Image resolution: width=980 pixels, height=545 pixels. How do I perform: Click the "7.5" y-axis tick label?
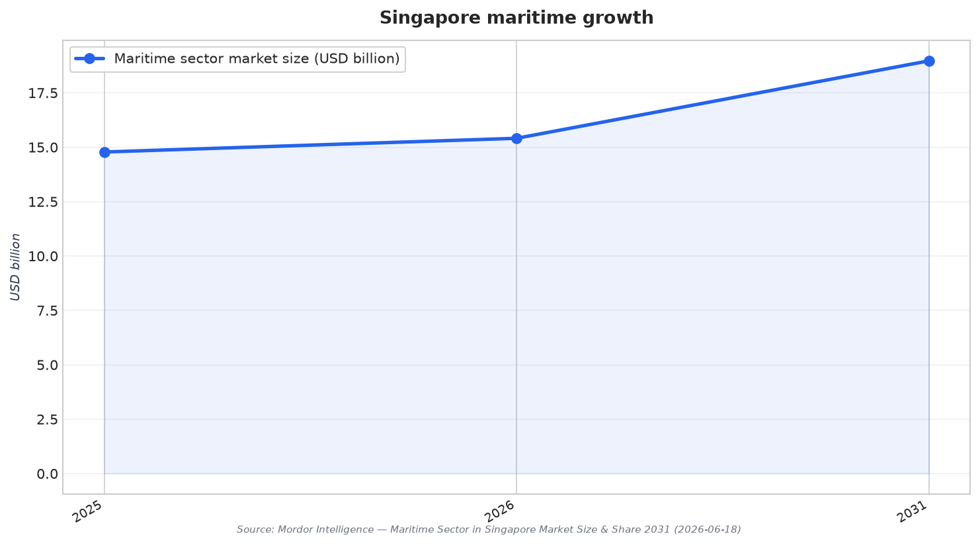click(x=46, y=311)
